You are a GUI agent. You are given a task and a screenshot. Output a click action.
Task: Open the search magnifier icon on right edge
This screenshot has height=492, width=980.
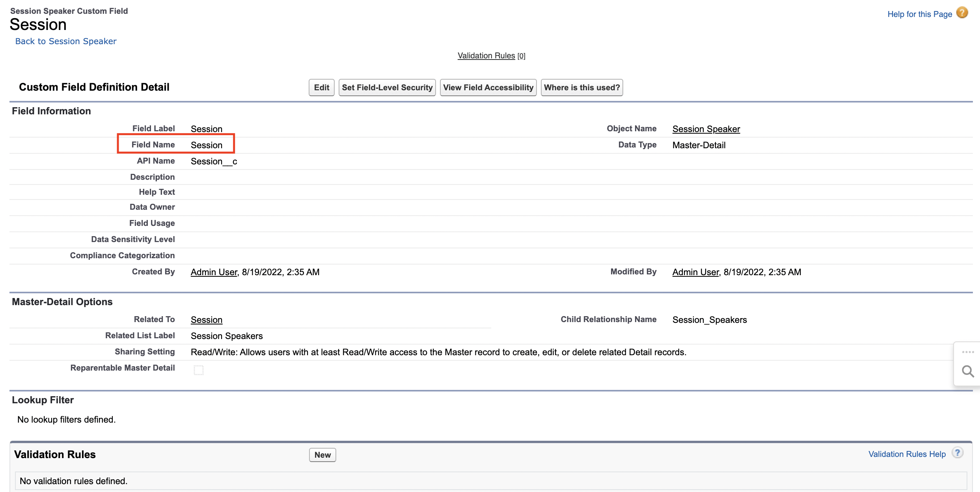click(x=968, y=371)
